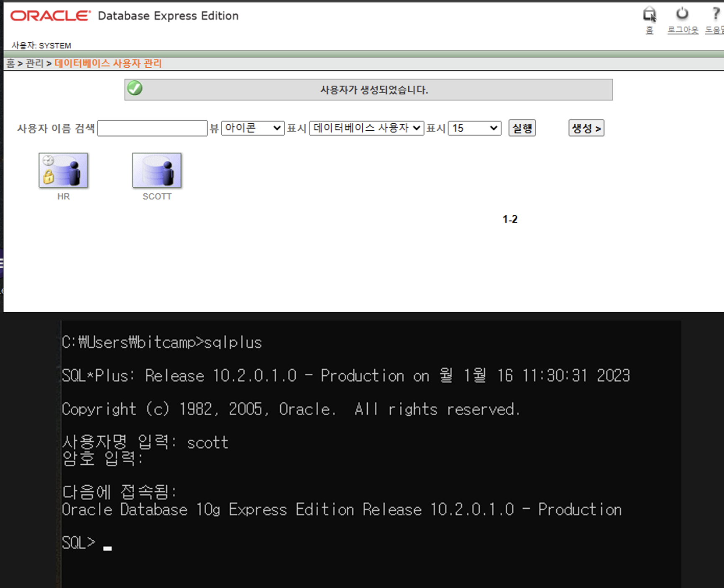Click the 실행 button

[522, 128]
